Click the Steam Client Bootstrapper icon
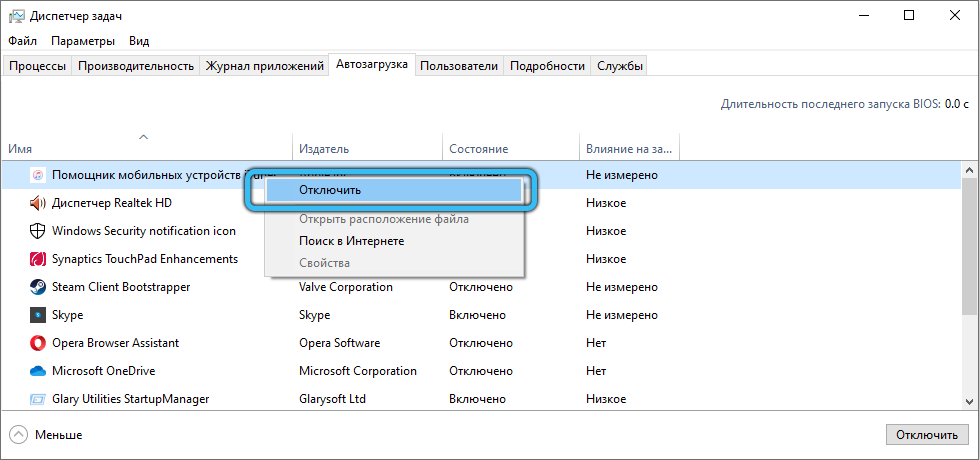This screenshot has height=460, width=980. coord(37,287)
